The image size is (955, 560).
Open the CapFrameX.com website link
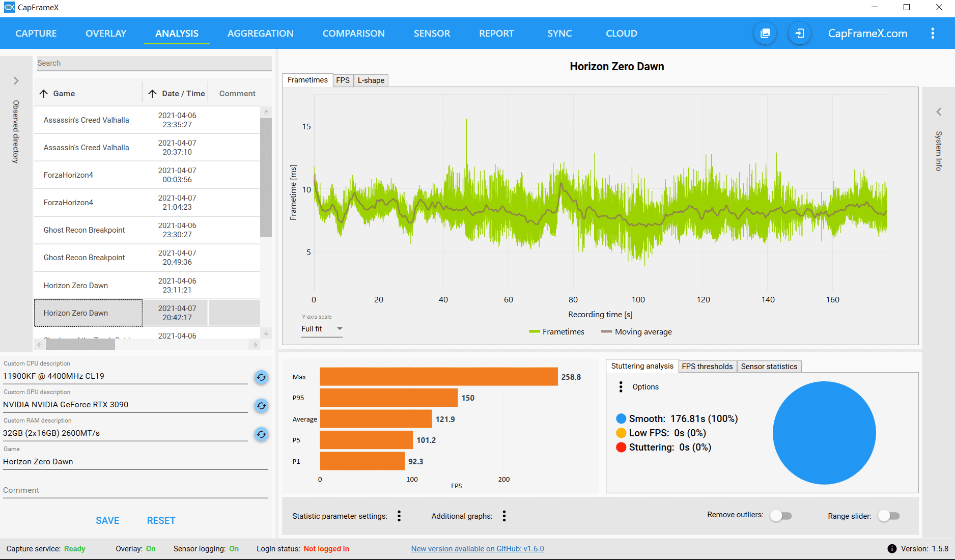pos(867,34)
